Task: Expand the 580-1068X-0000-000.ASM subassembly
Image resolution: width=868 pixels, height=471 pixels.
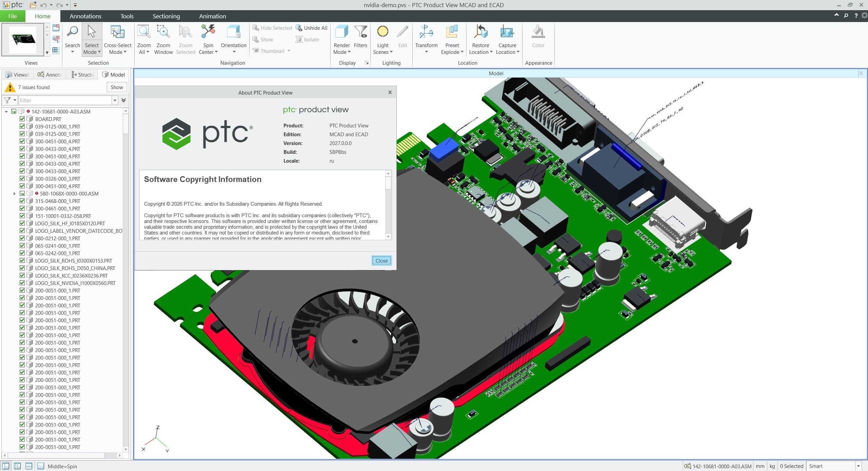Action: tap(14, 193)
